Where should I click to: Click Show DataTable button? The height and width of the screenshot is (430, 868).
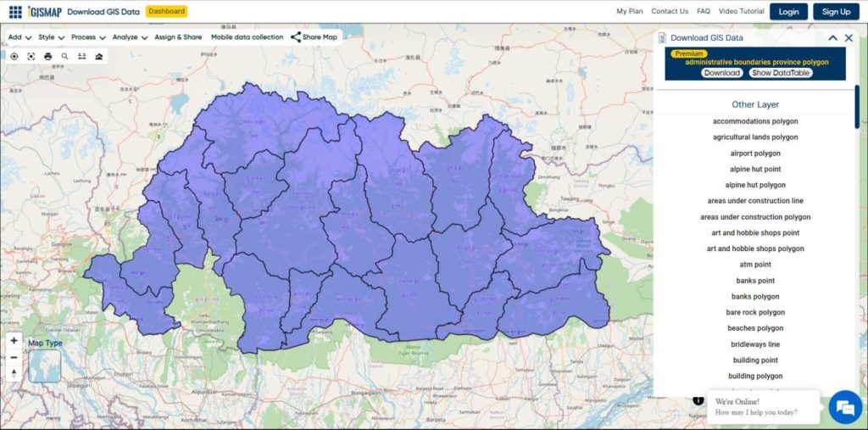click(x=781, y=73)
